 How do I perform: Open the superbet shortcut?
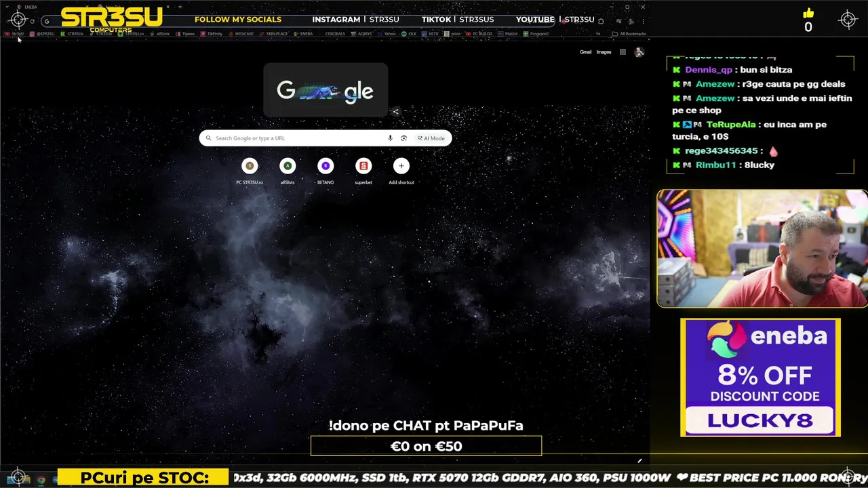point(363,171)
